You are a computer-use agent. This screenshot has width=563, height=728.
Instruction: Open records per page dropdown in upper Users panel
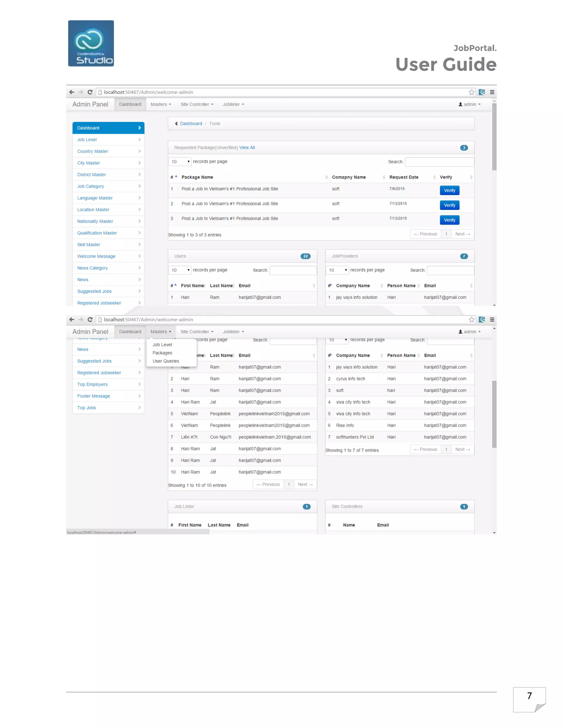[x=180, y=270]
